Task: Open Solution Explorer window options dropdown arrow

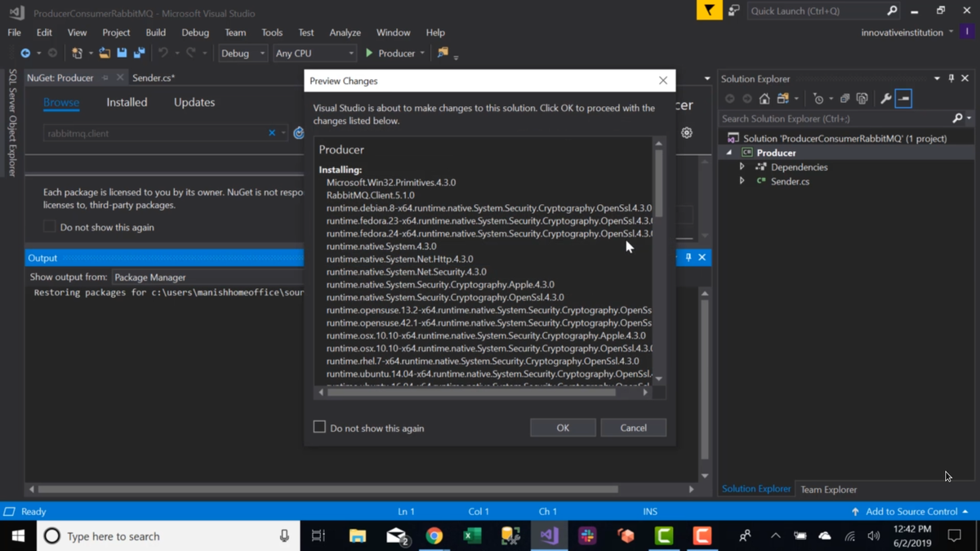Action: coord(937,78)
